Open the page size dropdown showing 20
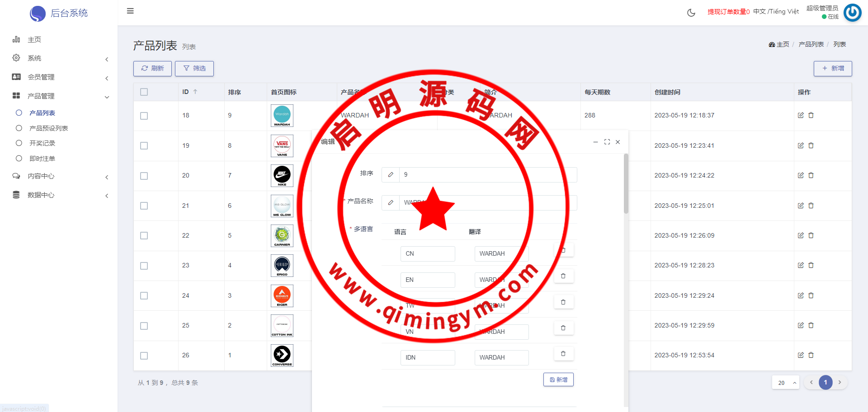The width and height of the screenshot is (868, 412). (785, 383)
